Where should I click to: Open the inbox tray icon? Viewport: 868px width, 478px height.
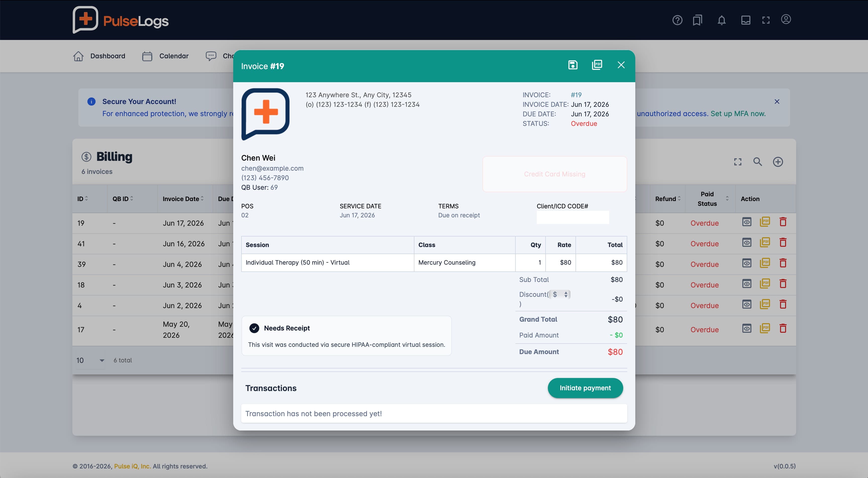[x=746, y=20]
